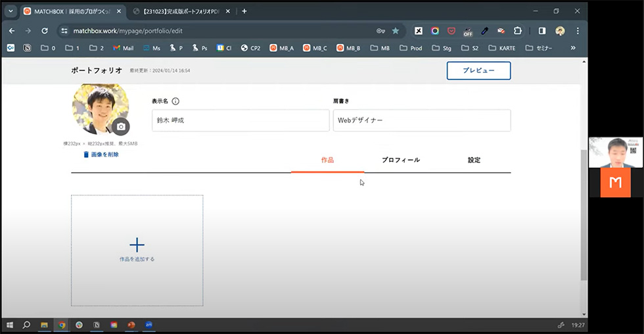Go back using the browser back arrow

click(12, 31)
